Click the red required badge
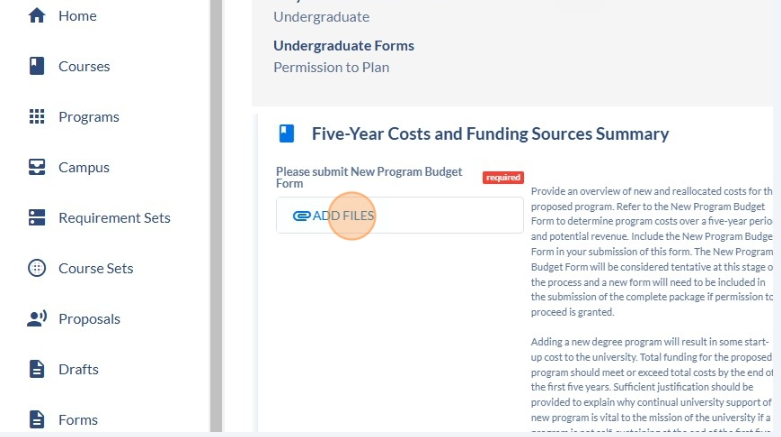 pyautogui.click(x=503, y=177)
